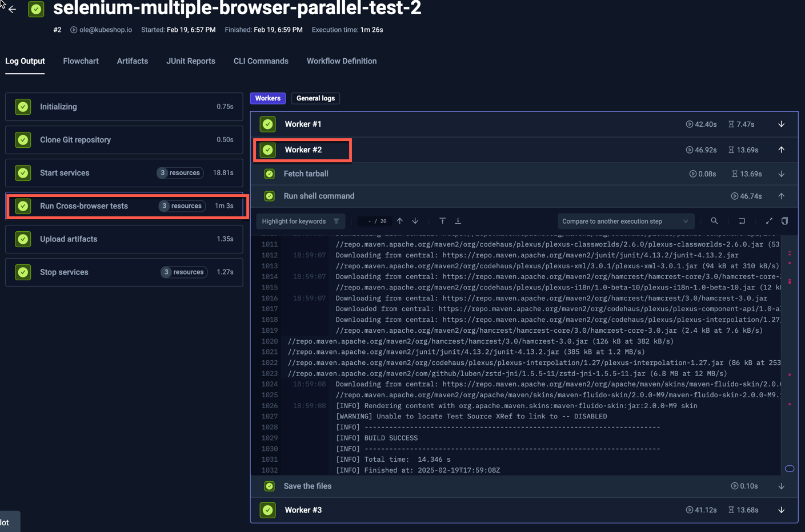
Task: Open the Highlight for keywords filter
Action: [301, 221]
